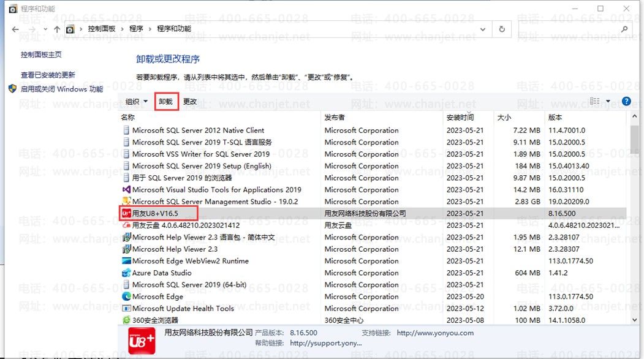
Task: Click 启用或关闭 Windows 功能 link
Action: (62, 89)
